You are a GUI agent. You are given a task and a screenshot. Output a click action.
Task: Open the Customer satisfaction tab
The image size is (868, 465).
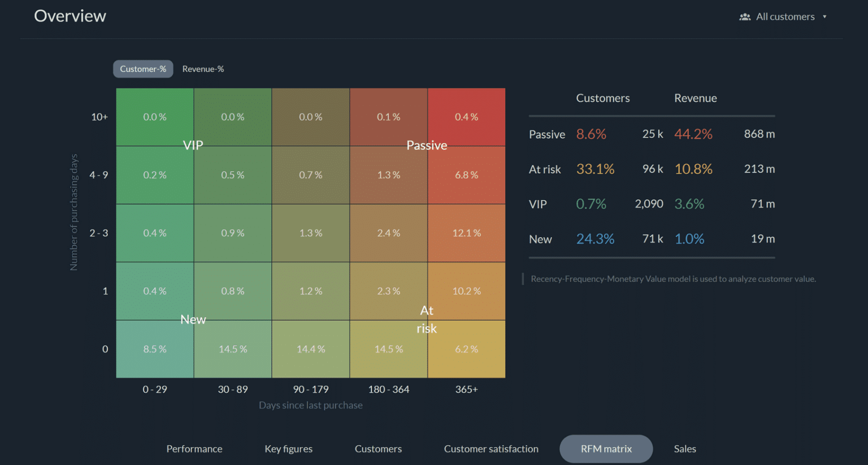491,449
